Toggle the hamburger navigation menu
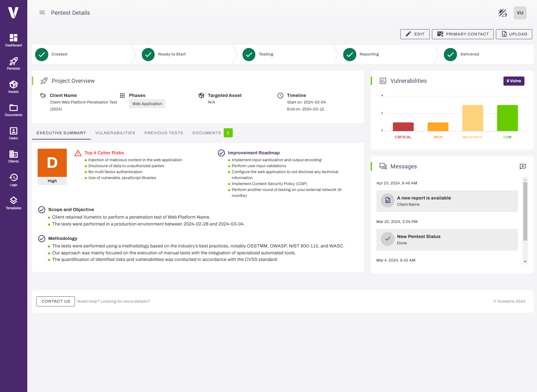Viewport: 537px width, 392px height. click(42, 13)
